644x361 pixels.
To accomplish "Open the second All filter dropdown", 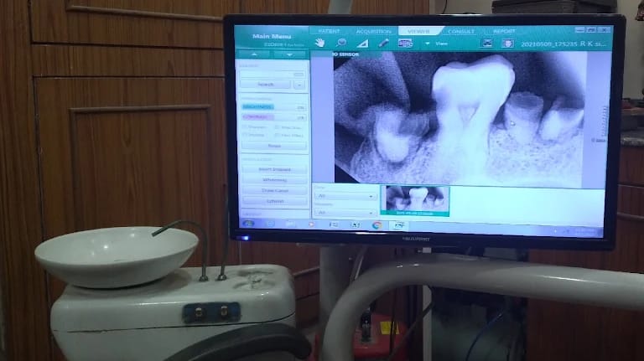I will click(x=345, y=213).
